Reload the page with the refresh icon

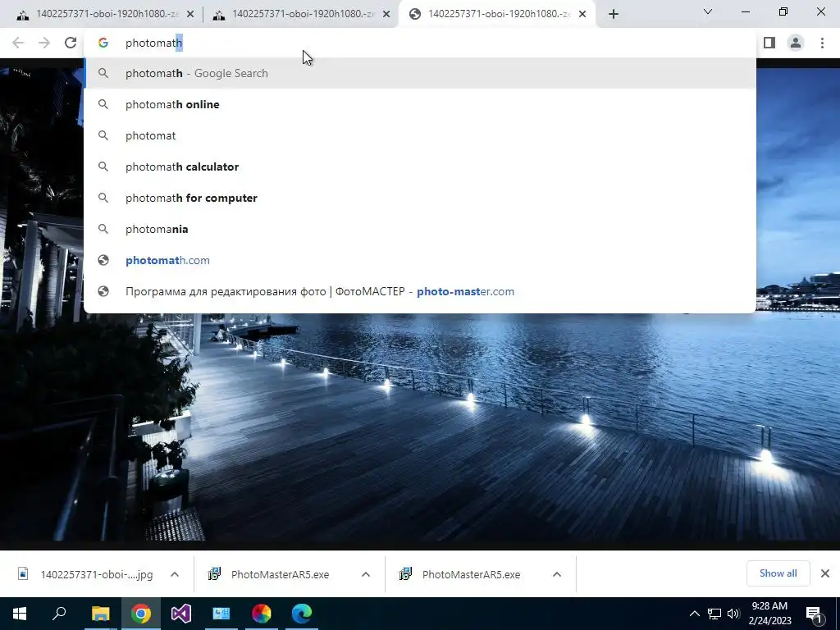tap(71, 43)
